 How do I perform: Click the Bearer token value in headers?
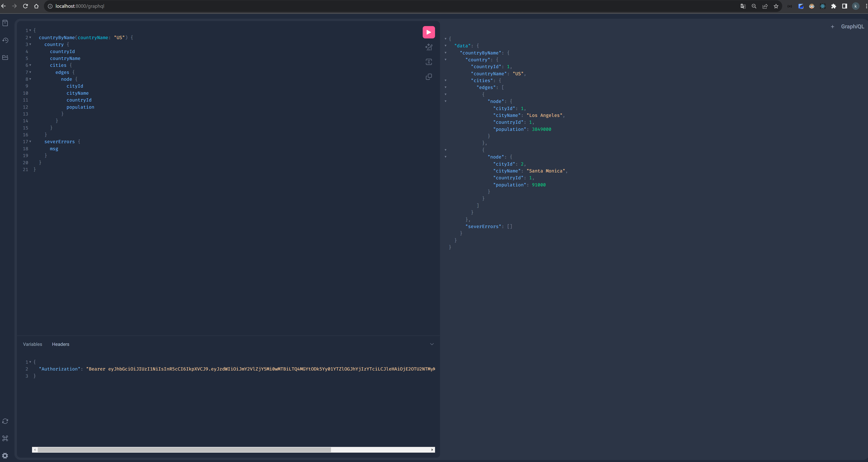261,369
